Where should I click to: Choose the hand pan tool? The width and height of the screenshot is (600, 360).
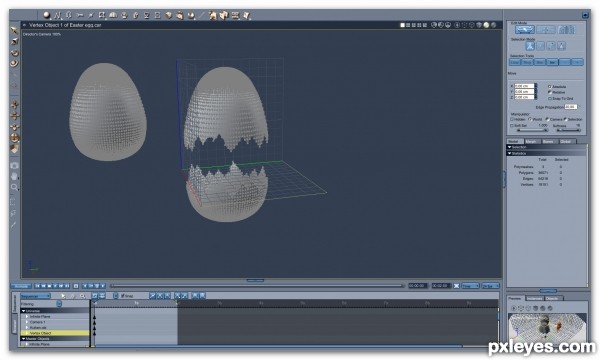tap(14, 176)
